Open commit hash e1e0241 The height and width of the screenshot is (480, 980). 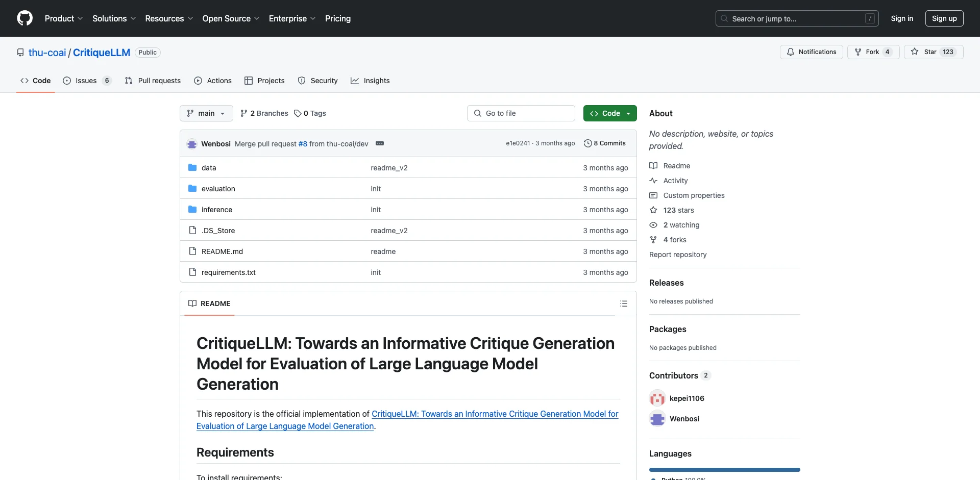518,143
